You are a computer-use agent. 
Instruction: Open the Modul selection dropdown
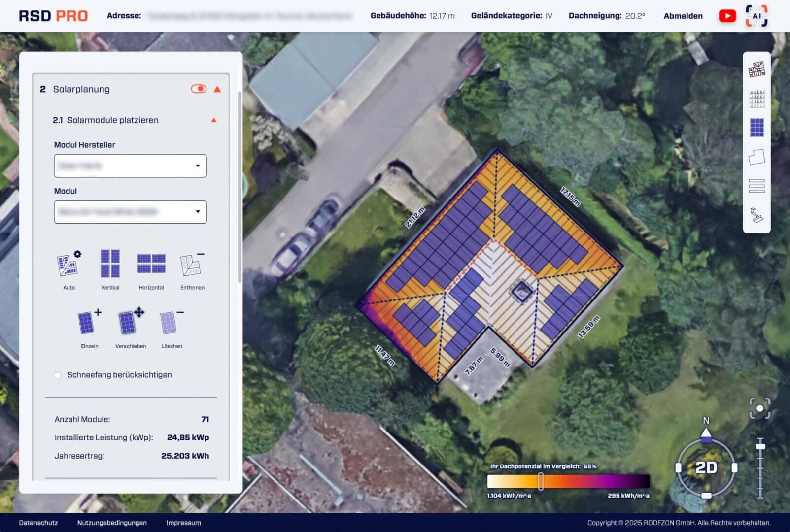(x=130, y=212)
